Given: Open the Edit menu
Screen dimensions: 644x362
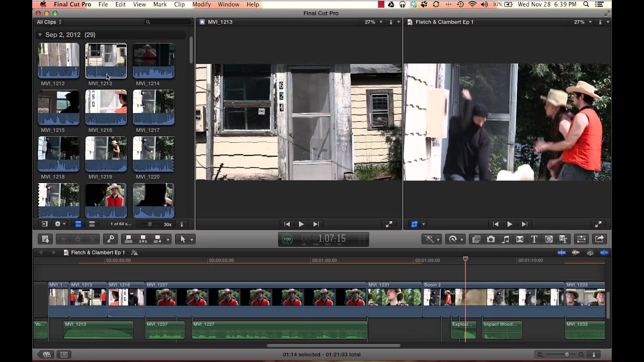Looking at the screenshot, I should click(120, 5).
